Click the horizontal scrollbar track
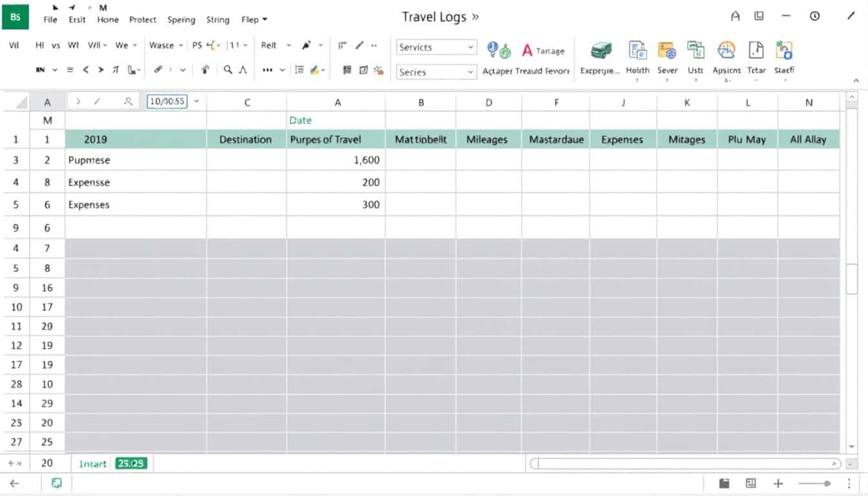The width and height of the screenshot is (868, 496). 685,464
